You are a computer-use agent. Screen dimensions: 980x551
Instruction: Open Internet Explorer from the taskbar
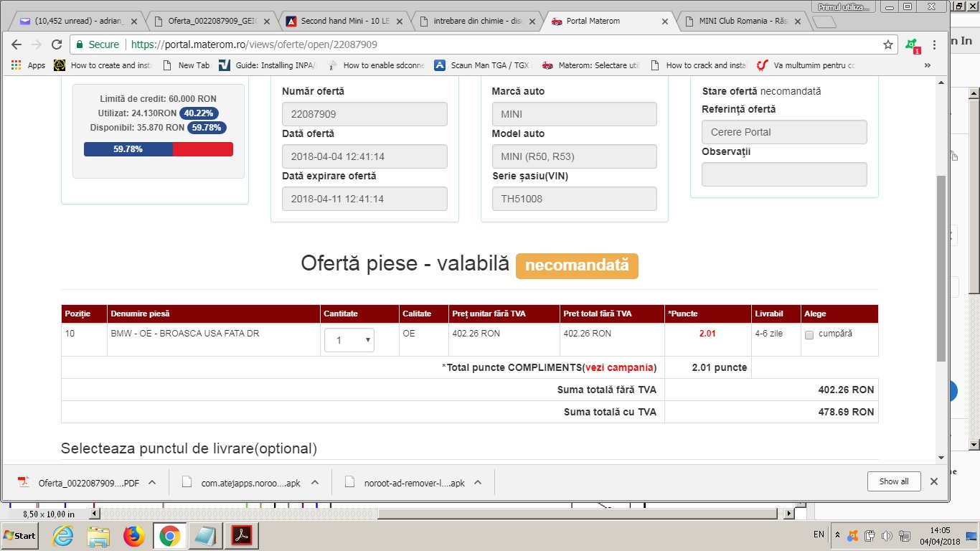[63, 536]
